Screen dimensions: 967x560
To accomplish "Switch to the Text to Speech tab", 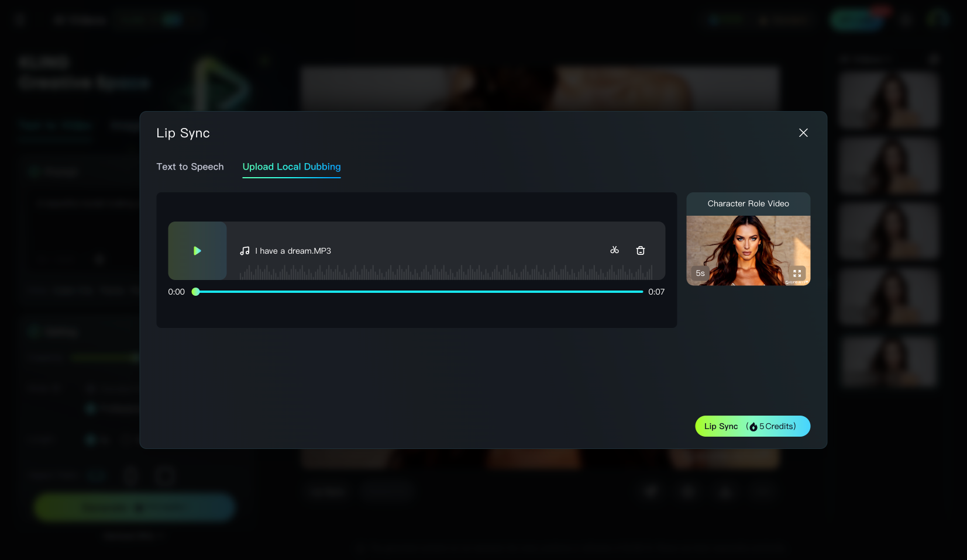I will [190, 167].
